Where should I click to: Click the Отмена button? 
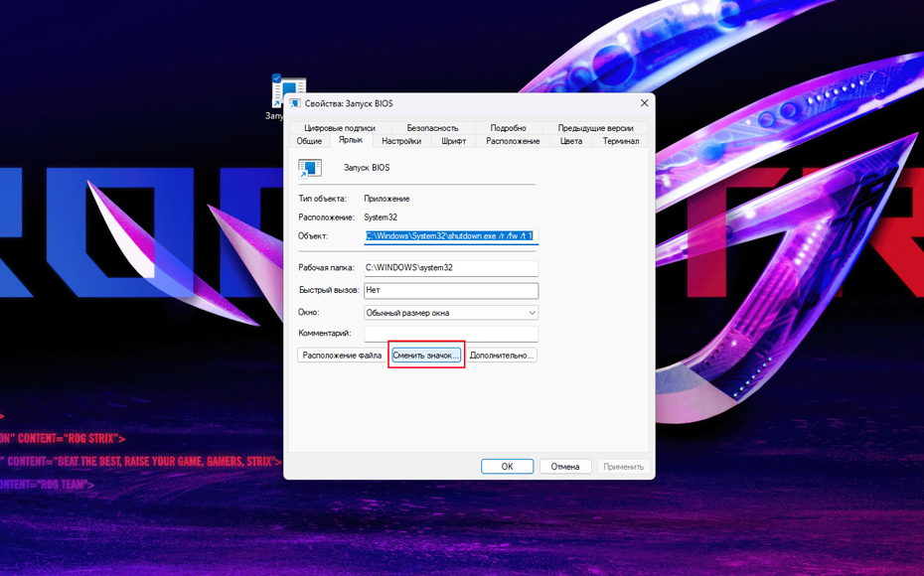pos(565,467)
